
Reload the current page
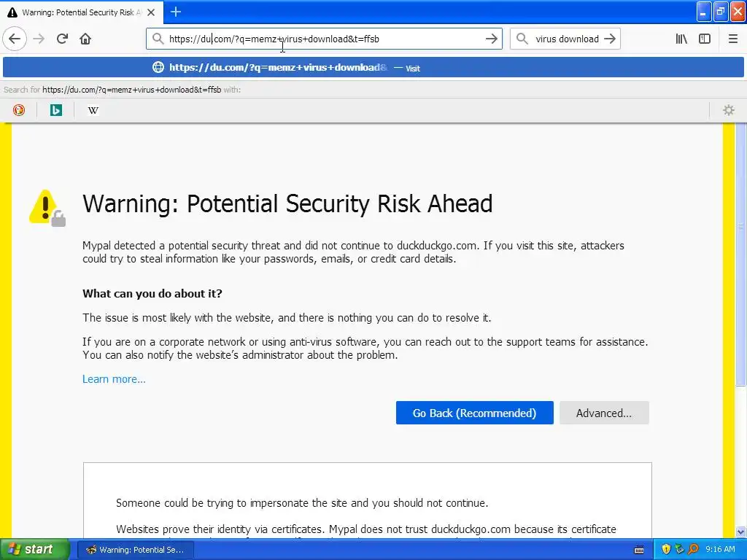62,39
